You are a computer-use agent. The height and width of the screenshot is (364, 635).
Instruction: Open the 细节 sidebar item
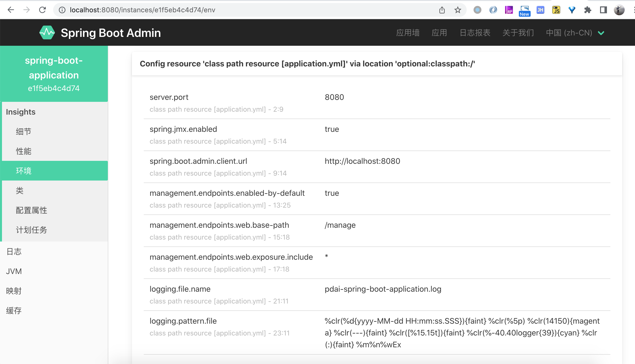click(x=55, y=131)
